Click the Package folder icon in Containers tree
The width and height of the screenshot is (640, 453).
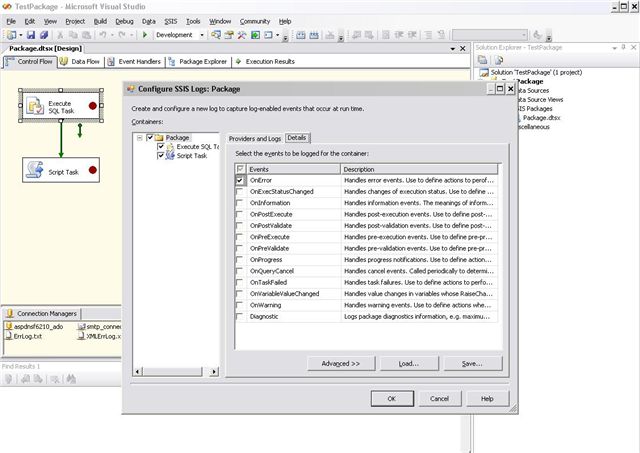(159, 137)
